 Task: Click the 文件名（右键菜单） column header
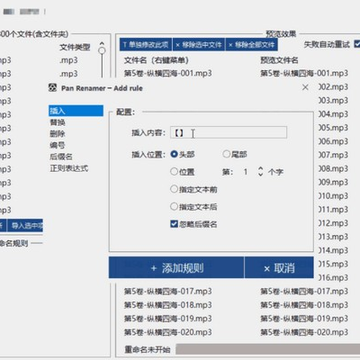[156, 60]
